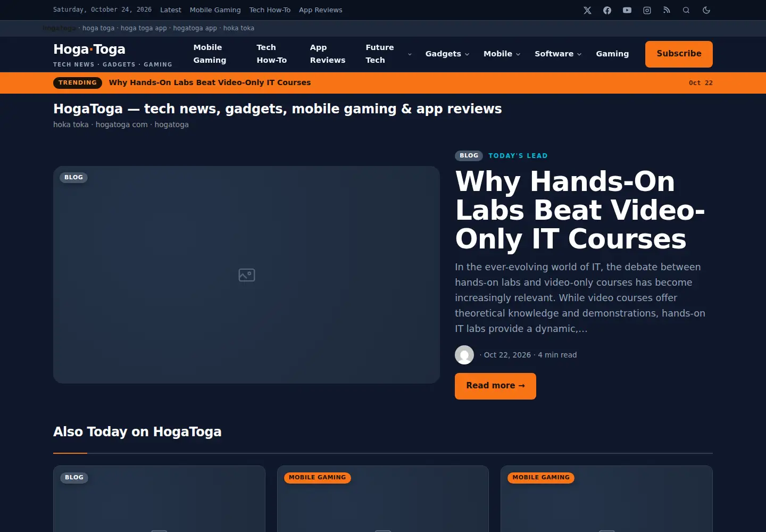Click the BLOG badge on lead thumbnail

73,178
